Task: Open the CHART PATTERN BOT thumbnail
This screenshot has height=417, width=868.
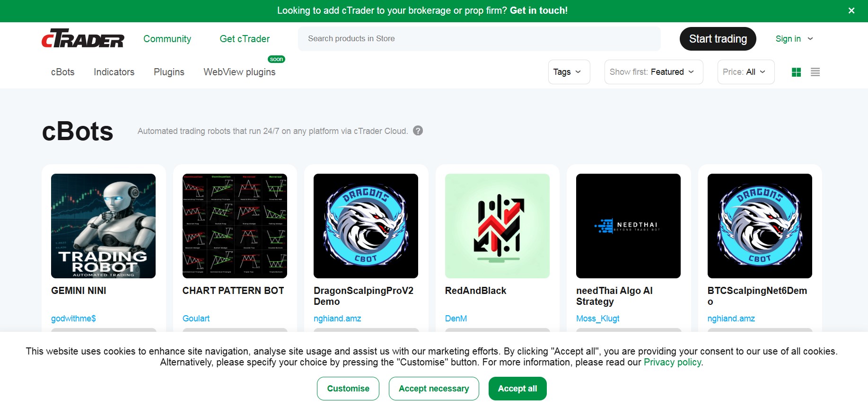Action: (235, 226)
